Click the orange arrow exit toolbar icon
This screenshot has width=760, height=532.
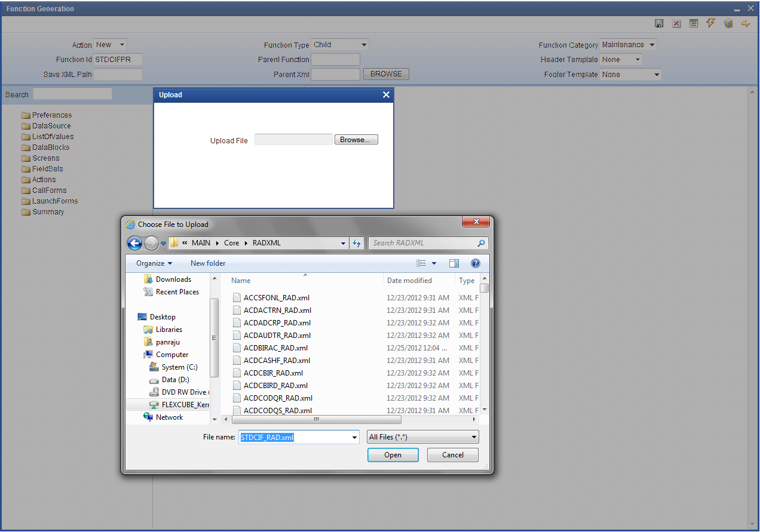pyautogui.click(x=745, y=24)
